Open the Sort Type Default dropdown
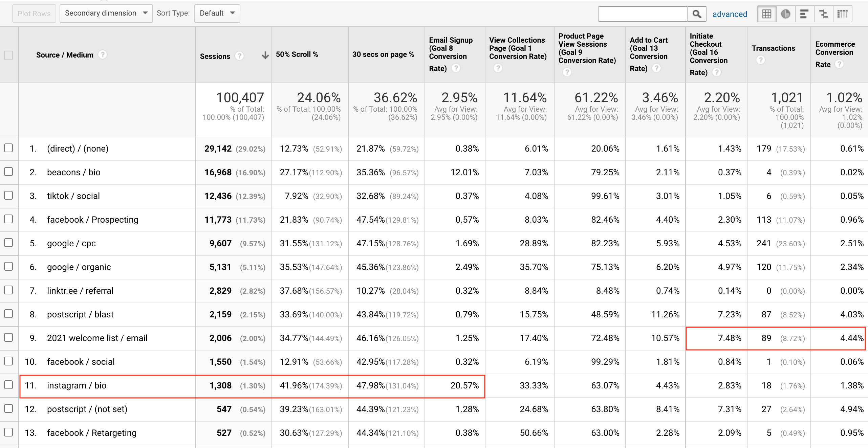The image size is (868, 448). [217, 13]
